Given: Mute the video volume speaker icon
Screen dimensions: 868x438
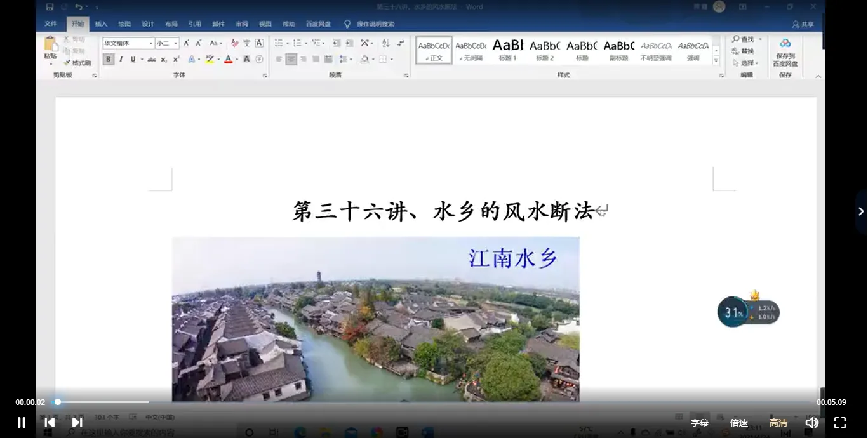Looking at the screenshot, I should 811,422.
